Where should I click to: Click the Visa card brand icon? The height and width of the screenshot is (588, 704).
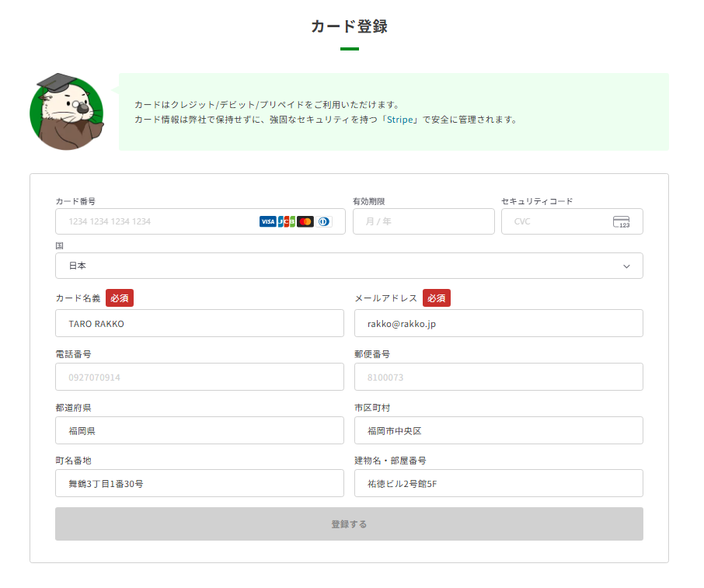pyautogui.click(x=267, y=221)
